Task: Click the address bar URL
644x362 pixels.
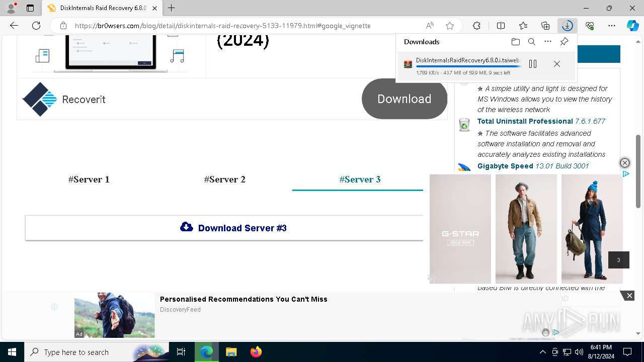Action: pos(223,26)
